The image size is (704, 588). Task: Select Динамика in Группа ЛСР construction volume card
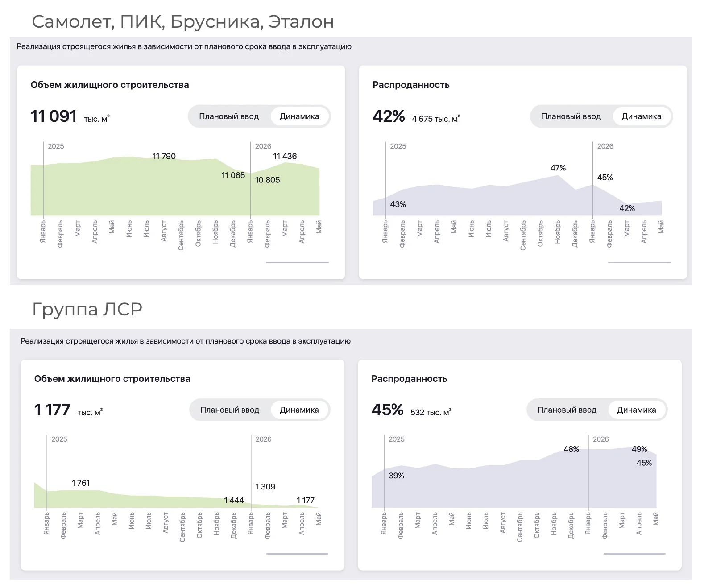[x=299, y=410]
